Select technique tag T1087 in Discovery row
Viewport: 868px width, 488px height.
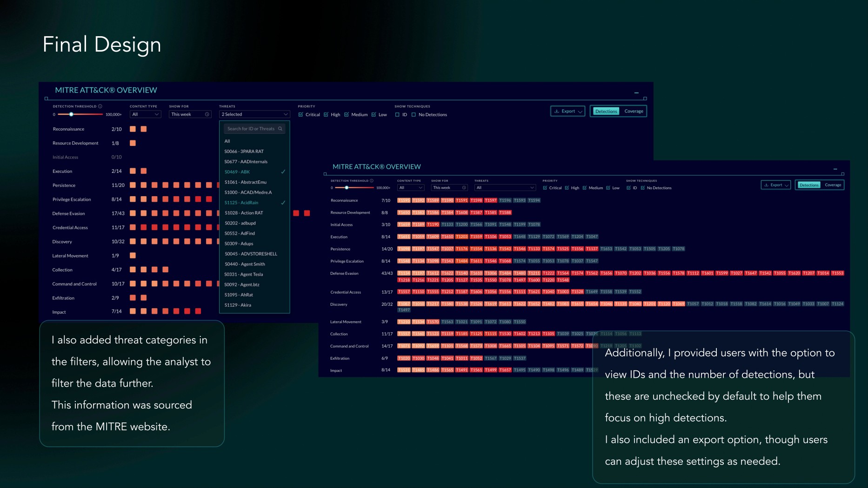[x=404, y=304]
